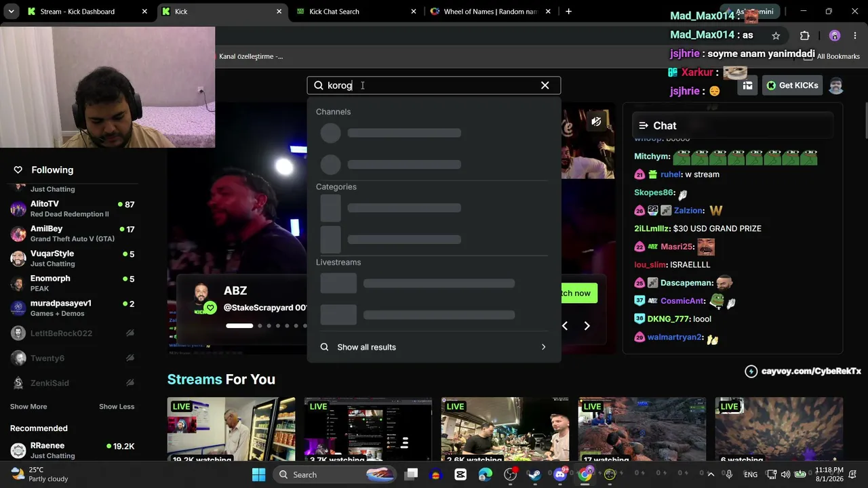Screen dimensions: 868x488
Task: Open muradpasayev1 channel in Following list
Action: coord(73,308)
